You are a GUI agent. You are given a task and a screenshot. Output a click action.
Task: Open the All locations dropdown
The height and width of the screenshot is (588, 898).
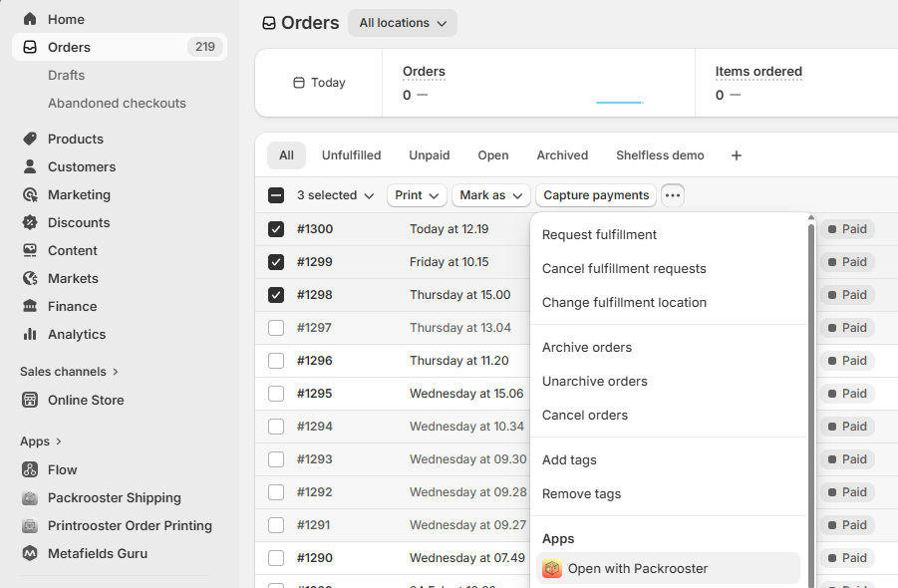point(403,23)
